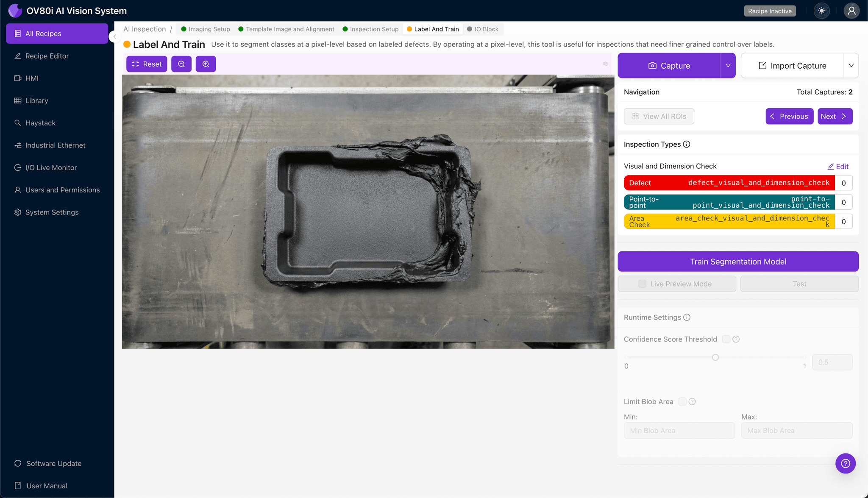Click Train Segmentation Model button
This screenshot has width=868, height=498.
pos(738,262)
